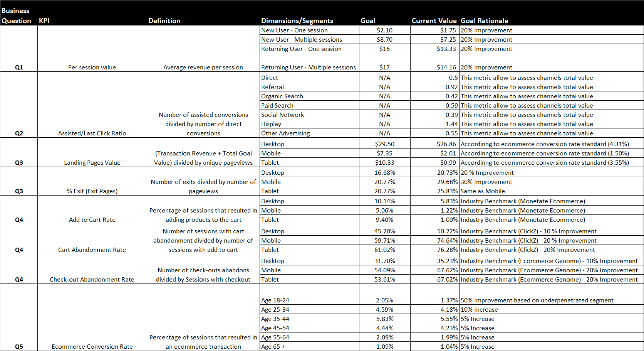Select the 74.64% current value cell
The image size is (644, 351).
447,240
